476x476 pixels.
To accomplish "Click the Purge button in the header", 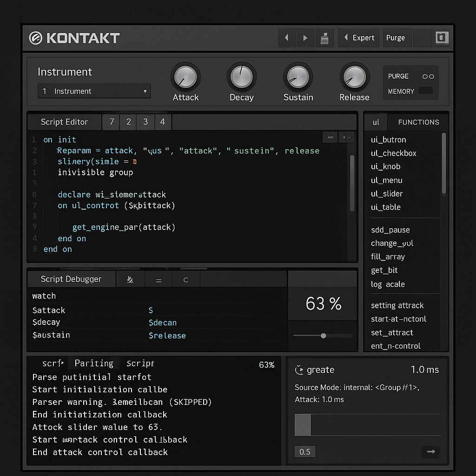I will [397, 38].
